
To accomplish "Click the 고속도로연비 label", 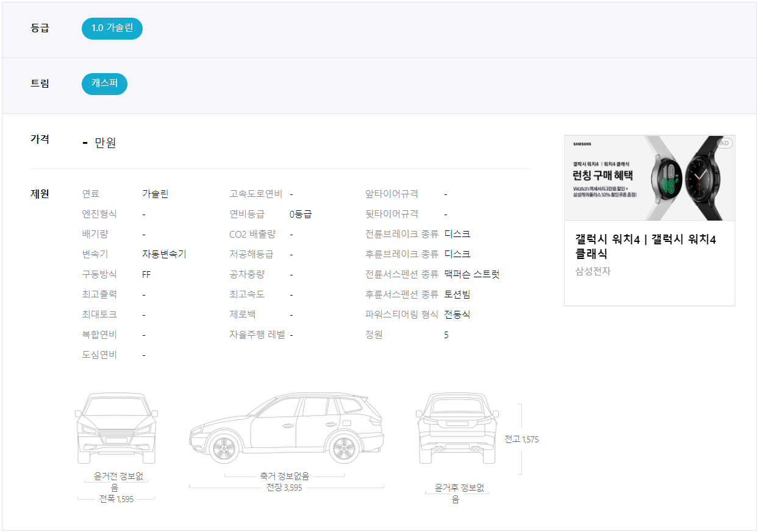I will [x=256, y=194].
